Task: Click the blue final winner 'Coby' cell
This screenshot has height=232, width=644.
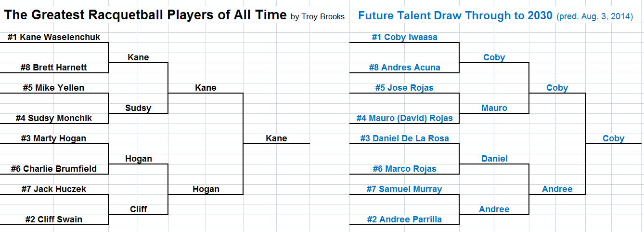Action: pyautogui.click(x=613, y=138)
